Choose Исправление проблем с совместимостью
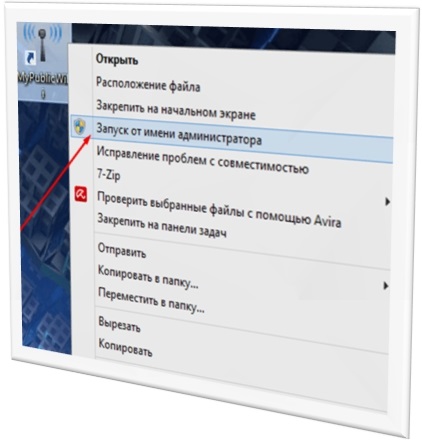422x445 pixels. click(203, 160)
